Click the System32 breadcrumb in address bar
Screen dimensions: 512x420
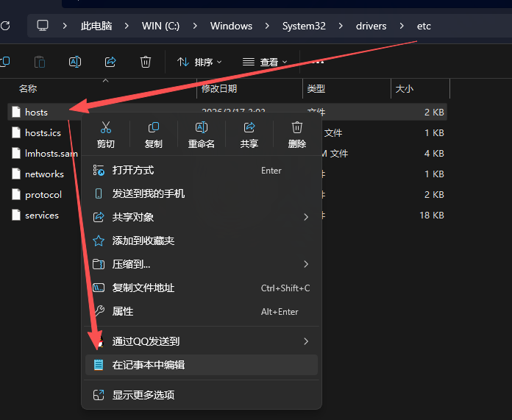(303, 26)
